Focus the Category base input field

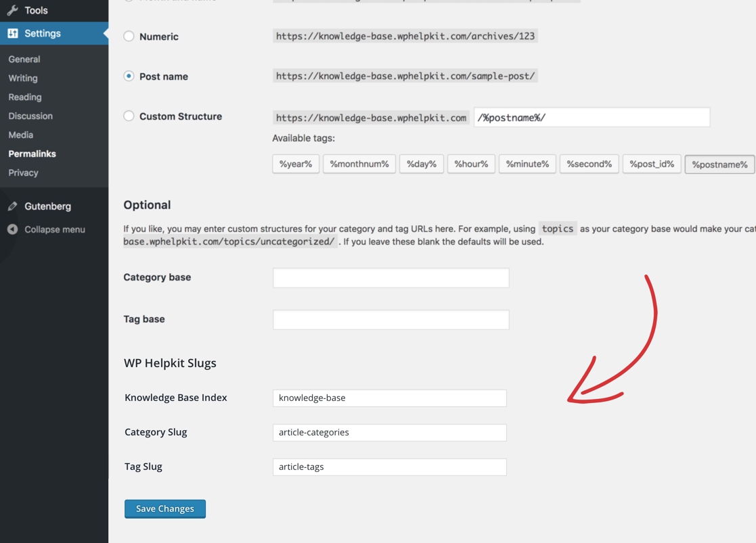pos(391,278)
